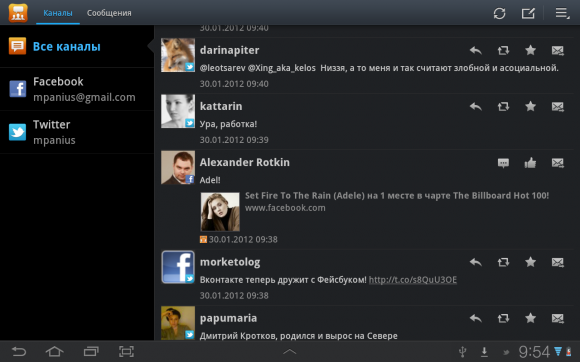This screenshot has width=580, height=362.
Task: Tap the Android home button
Action: [x=54, y=351]
